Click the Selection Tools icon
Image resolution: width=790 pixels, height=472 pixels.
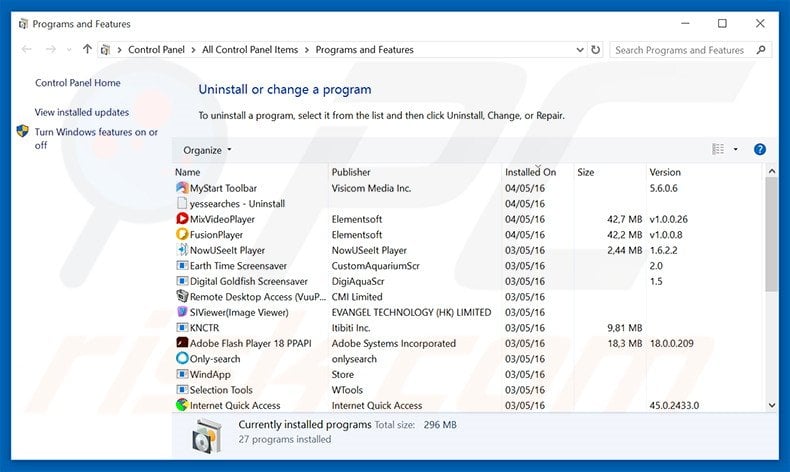coord(182,390)
